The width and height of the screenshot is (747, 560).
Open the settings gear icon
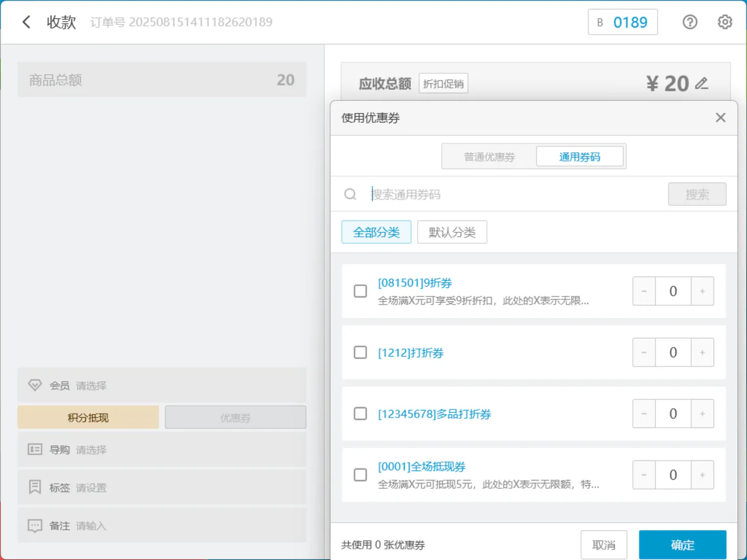[x=725, y=22]
